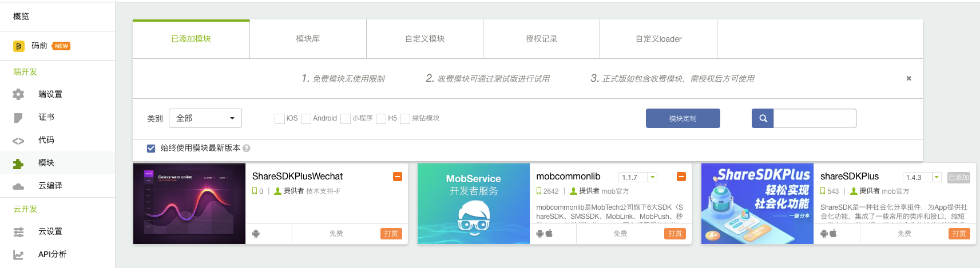
Task: Click the Apple icon on mobcommonlib card
Action: [549, 233]
